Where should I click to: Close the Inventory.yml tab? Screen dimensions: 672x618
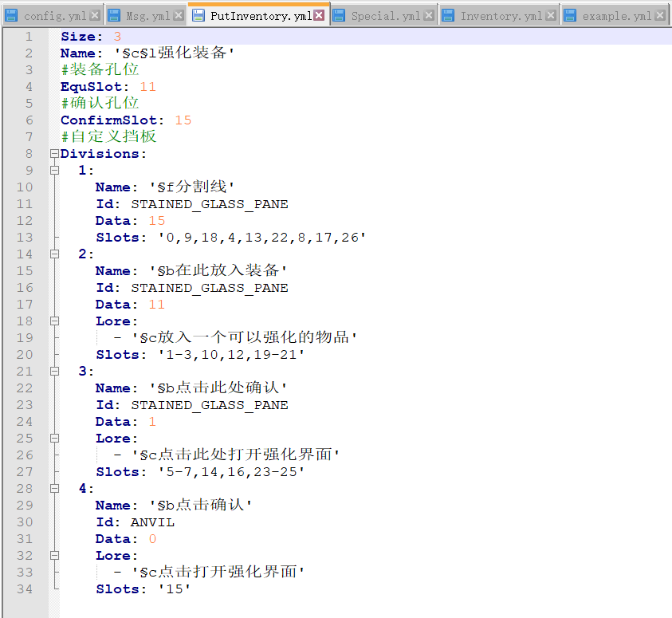[551, 15]
